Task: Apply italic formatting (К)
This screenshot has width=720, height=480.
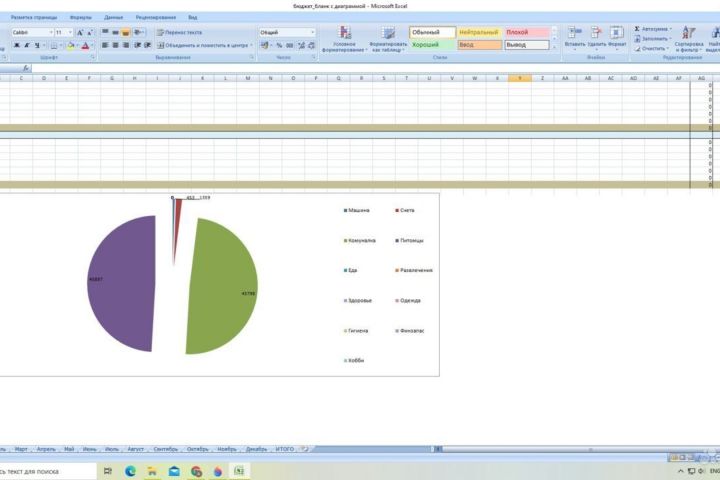Action: point(27,45)
